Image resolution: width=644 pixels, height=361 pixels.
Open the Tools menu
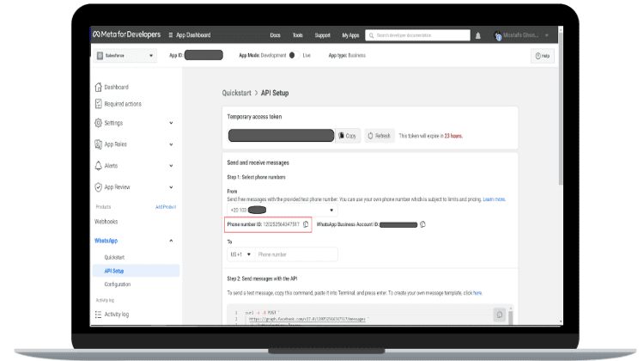pyautogui.click(x=298, y=35)
